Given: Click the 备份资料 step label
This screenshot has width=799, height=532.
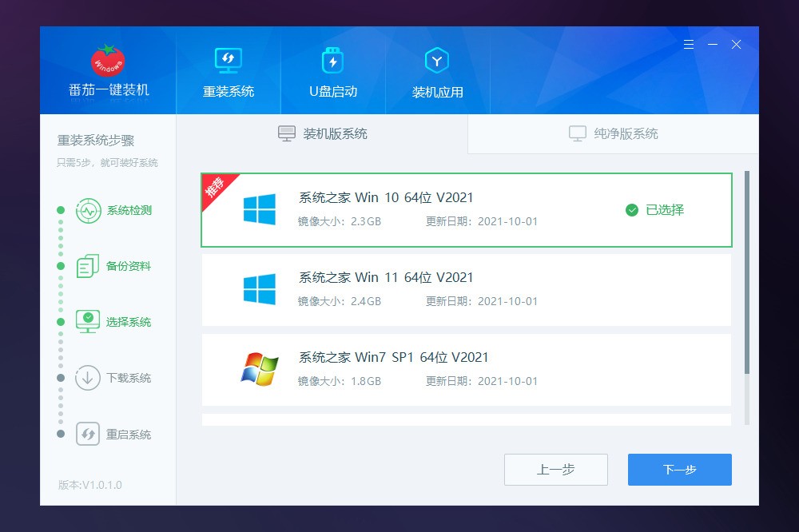Looking at the screenshot, I should 129,266.
